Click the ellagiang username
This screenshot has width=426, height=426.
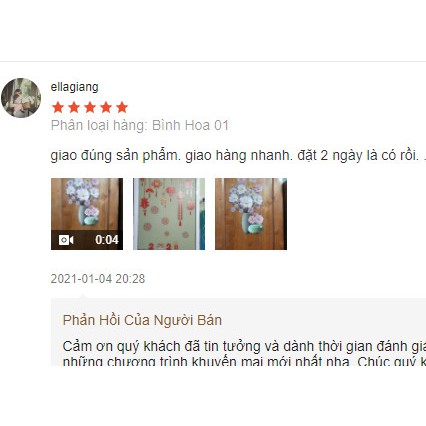point(74,87)
